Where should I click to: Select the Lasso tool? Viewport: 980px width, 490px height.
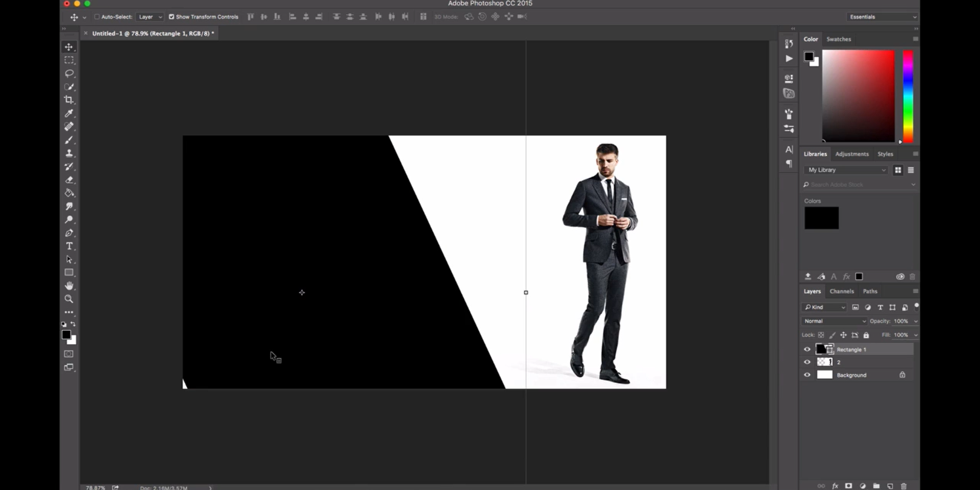[x=69, y=73]
